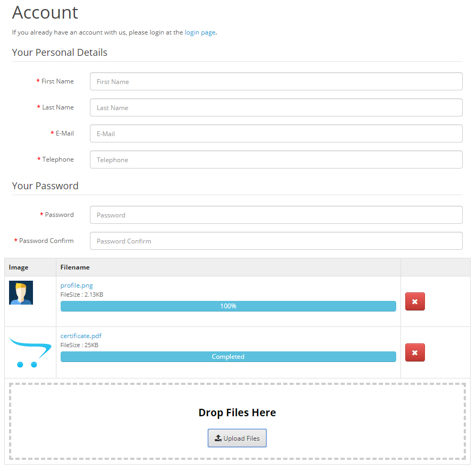
Task: Click into the E-Mail field
Action: [276, 133]
